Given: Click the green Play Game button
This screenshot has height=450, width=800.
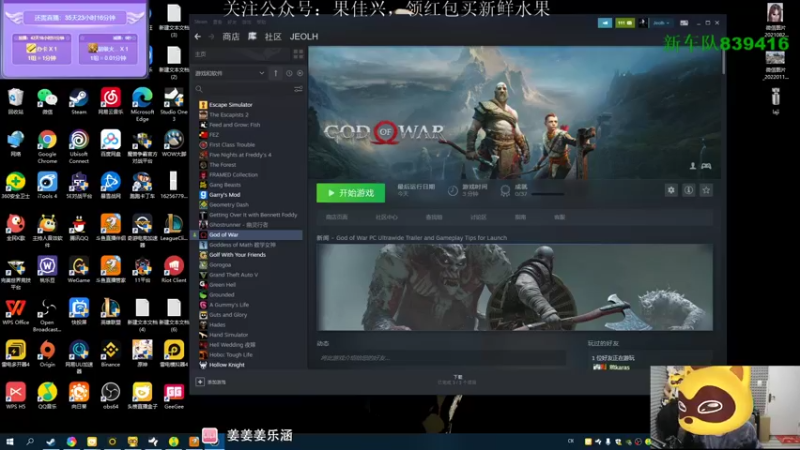Looking at the screenshot, I should (351, 193).
